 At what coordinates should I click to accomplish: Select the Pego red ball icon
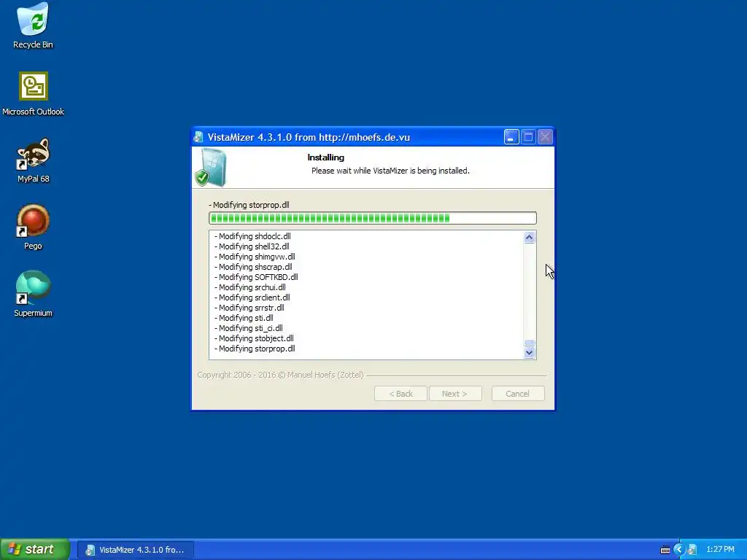coord(33,227)
